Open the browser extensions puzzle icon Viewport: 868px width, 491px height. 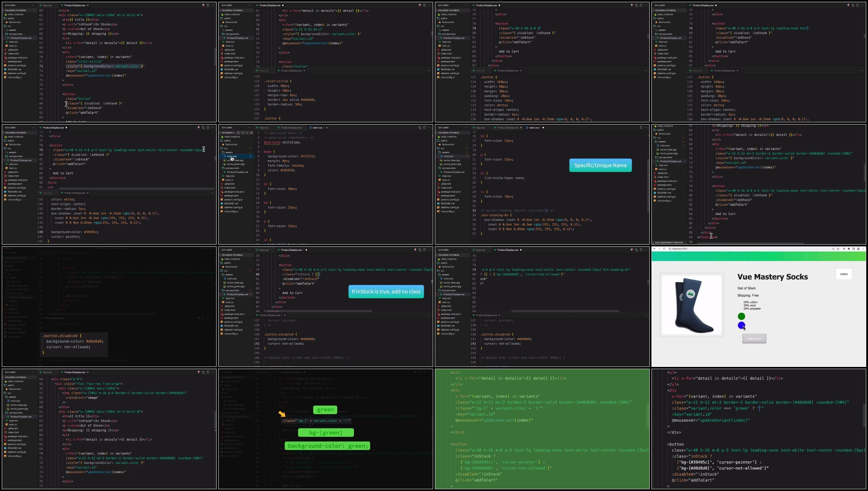click(x=849, y=249)
